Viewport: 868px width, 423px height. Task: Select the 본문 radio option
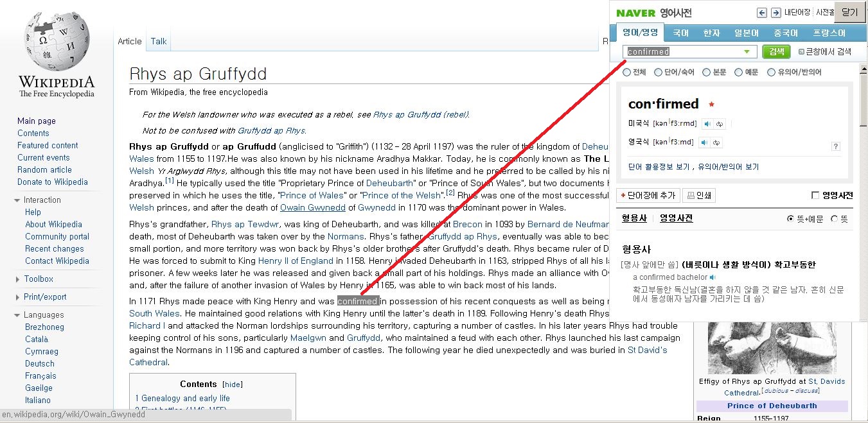coord(706,73)
